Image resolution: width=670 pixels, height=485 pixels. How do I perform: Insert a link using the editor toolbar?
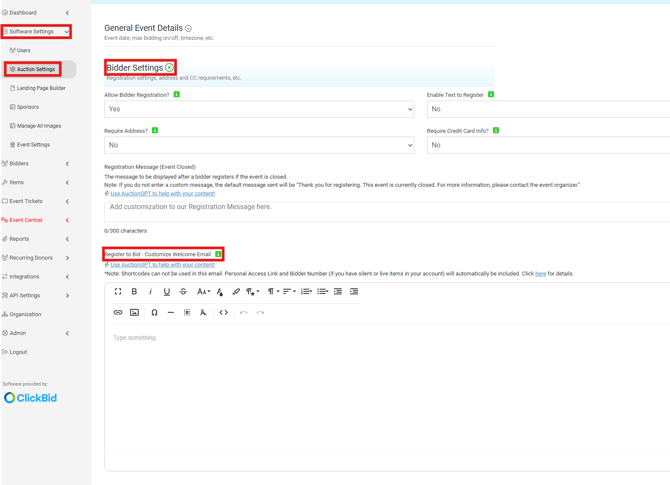118,313
